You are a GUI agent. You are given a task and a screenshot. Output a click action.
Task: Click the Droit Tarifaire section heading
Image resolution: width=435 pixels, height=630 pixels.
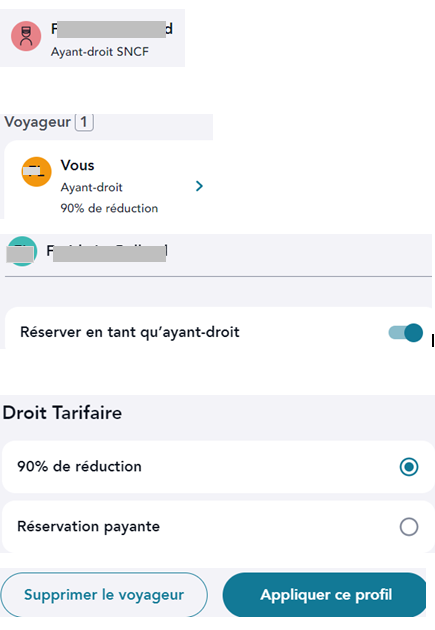click(x=62, y=413)
